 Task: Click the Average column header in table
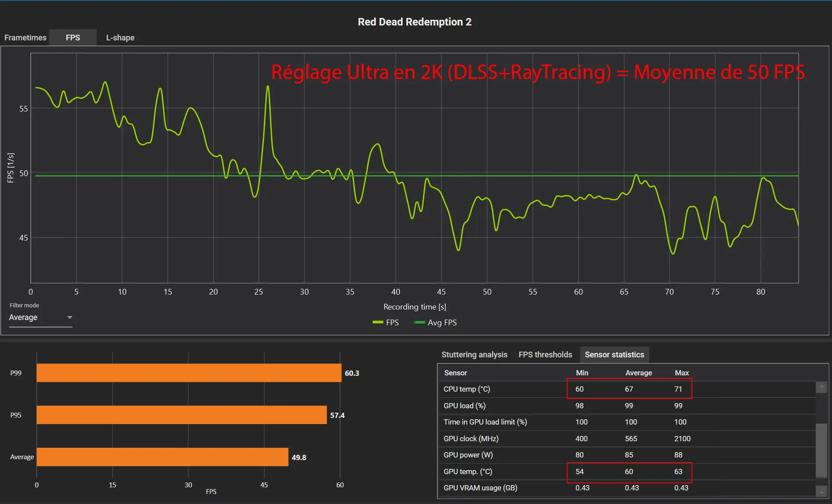[639, 373]
